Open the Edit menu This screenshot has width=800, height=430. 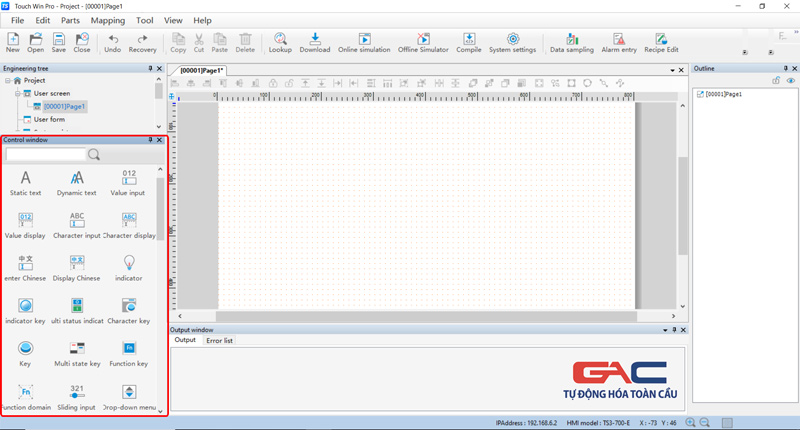pyautogui.click(x=42, y=20)
